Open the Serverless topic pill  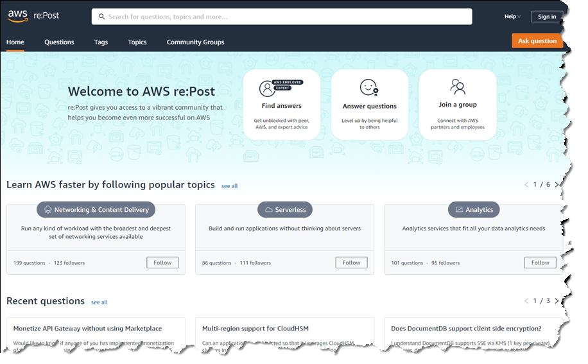point(285,209)
